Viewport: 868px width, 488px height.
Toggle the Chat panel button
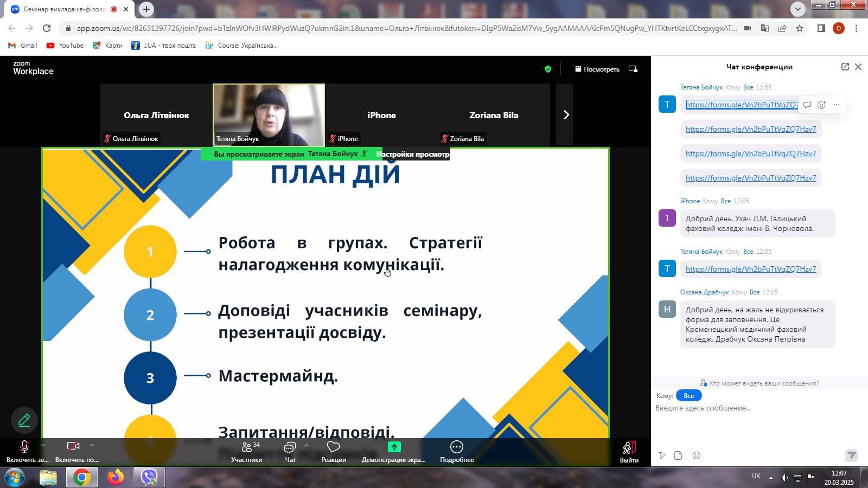290,447
